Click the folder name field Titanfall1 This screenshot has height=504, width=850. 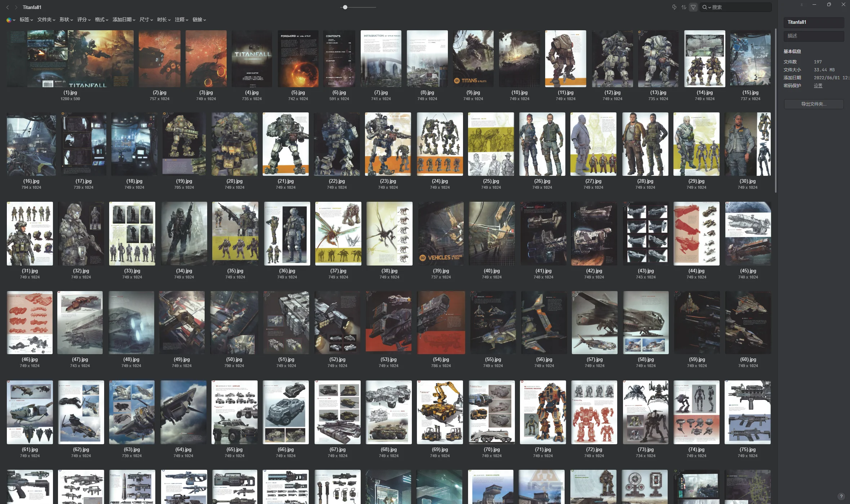pos(814,22)
